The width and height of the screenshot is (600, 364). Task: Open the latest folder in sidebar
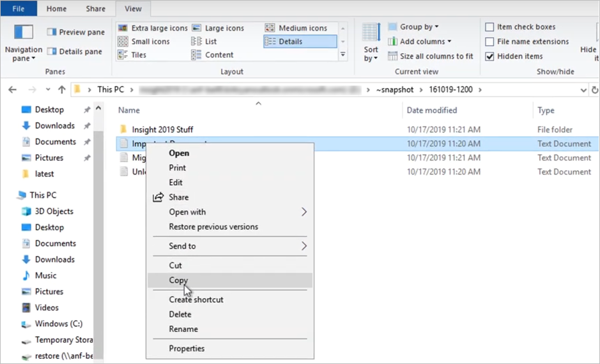(x=44, y=174)
